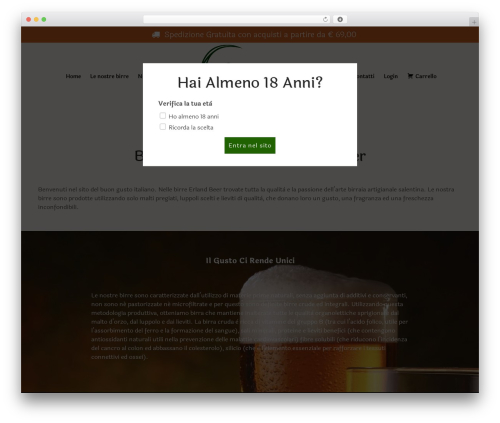
Task: Open 'Le nostre birre' menu item
Action: point(109,76)
